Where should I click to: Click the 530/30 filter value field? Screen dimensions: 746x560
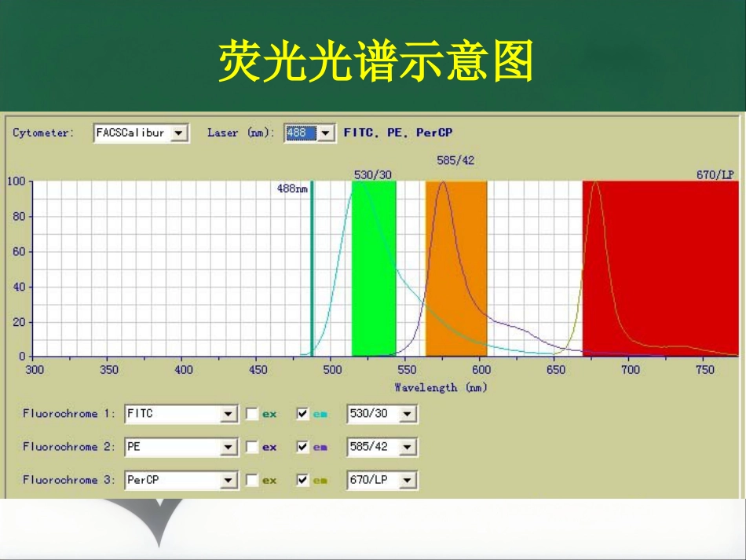pos(382,414)
